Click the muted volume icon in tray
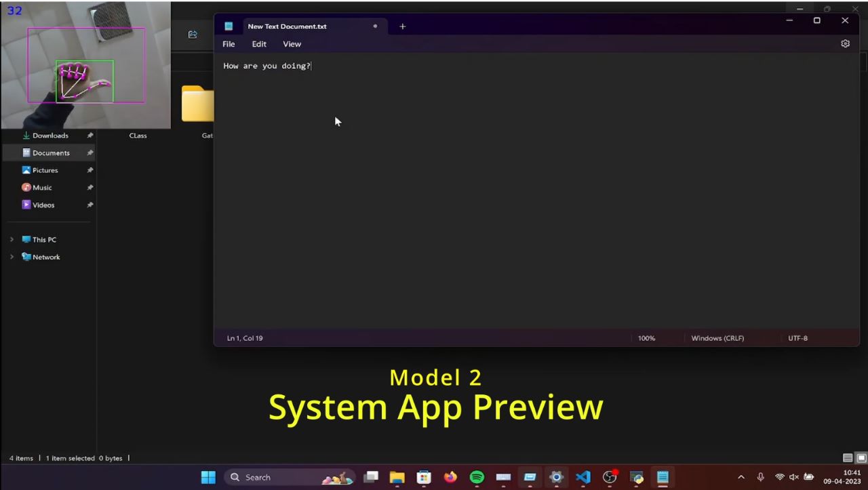 [793, 477]
